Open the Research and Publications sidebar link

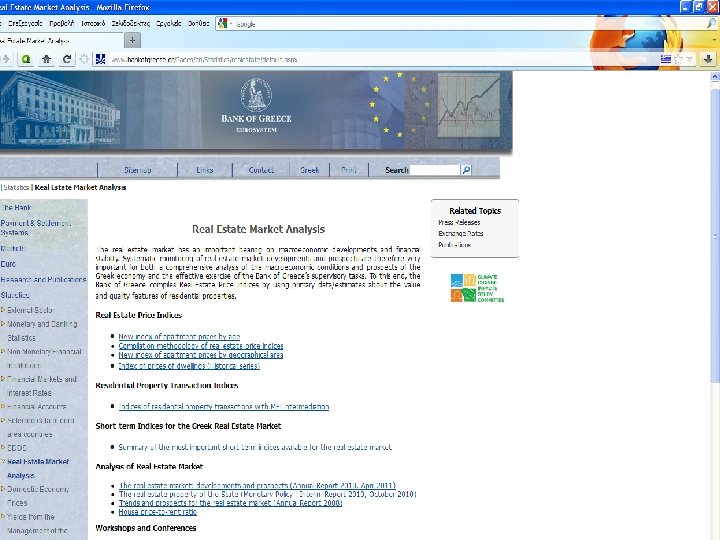(x=43, y=279)
